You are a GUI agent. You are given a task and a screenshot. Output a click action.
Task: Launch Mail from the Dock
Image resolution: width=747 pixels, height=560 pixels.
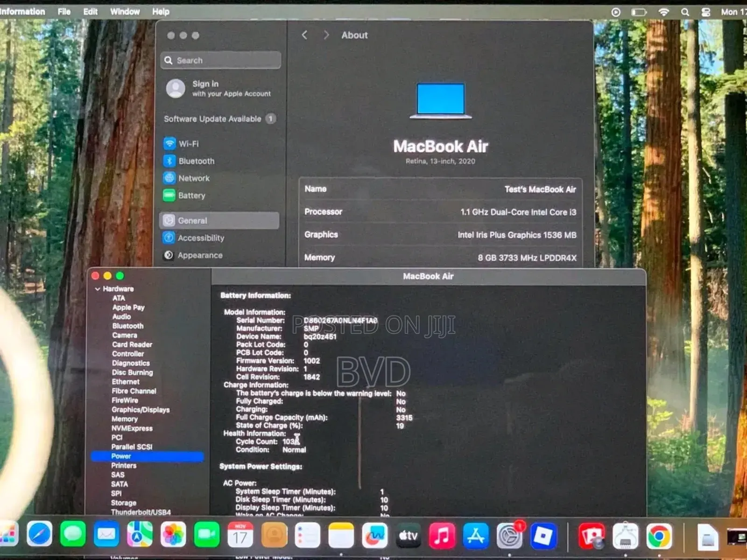click(106, 534)
